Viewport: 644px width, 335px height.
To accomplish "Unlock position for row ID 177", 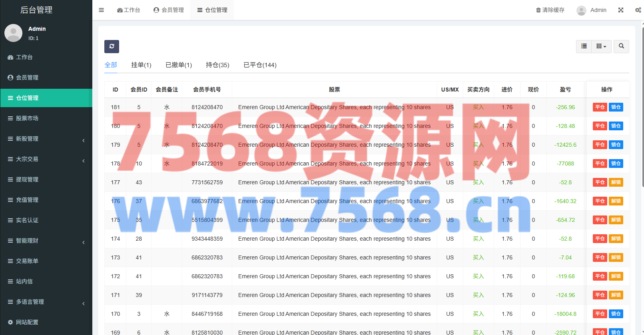I will coord(616,182).
